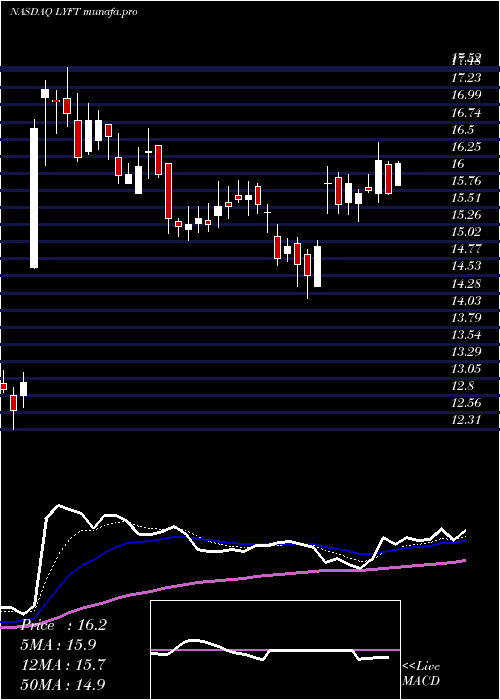500x700 pixels.
Task: Click the 13.29 price axis label
Action: coord(466,351)
